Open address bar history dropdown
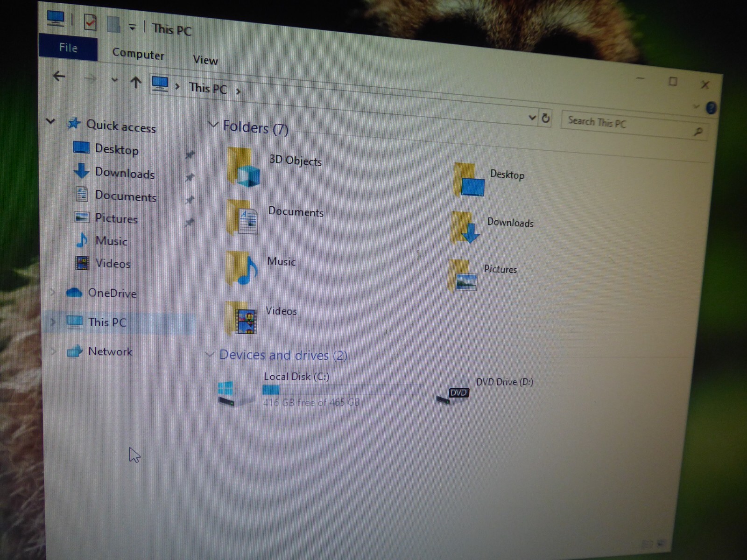Image resolution: width=747 pixels, height=560 pixels. (532, 118)
